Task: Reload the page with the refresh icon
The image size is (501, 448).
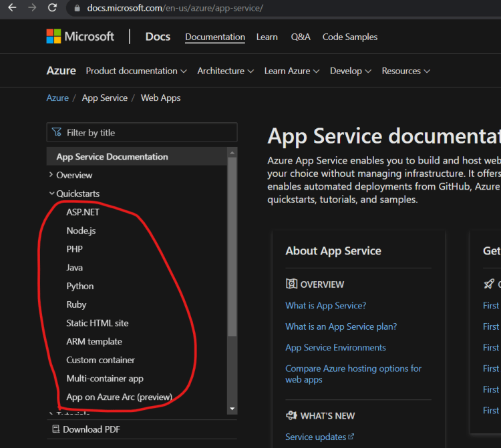Action: click(x=52, y=7)
